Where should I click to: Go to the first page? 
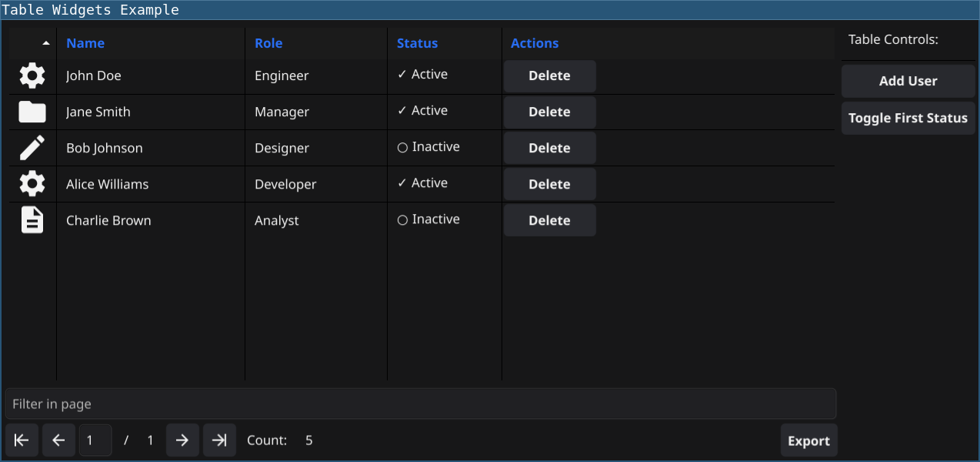(22, 440)
